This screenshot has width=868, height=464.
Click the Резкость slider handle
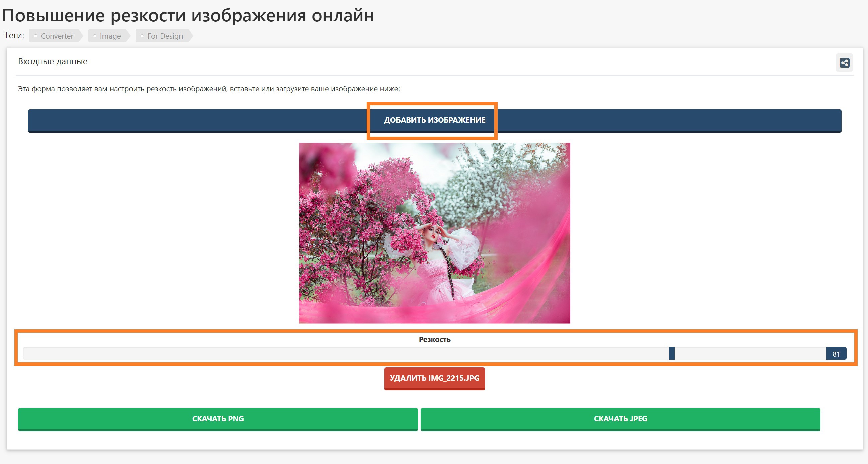click(672, 353)
